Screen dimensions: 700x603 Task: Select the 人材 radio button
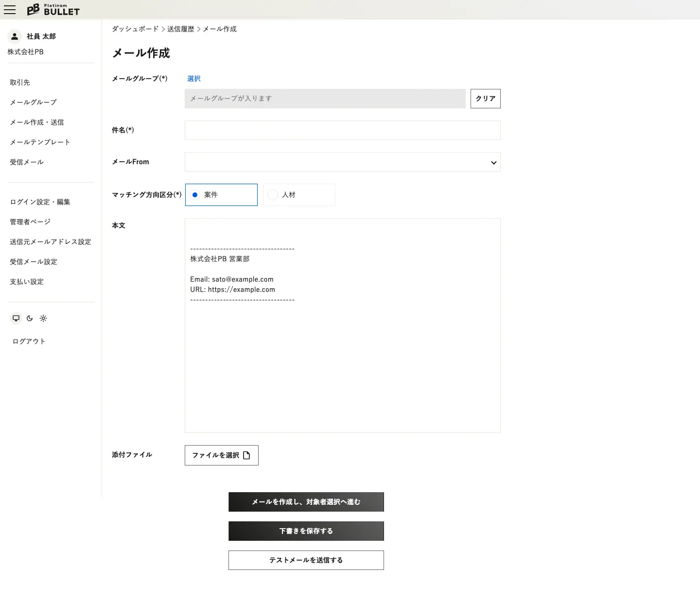[x=273, y=195]
